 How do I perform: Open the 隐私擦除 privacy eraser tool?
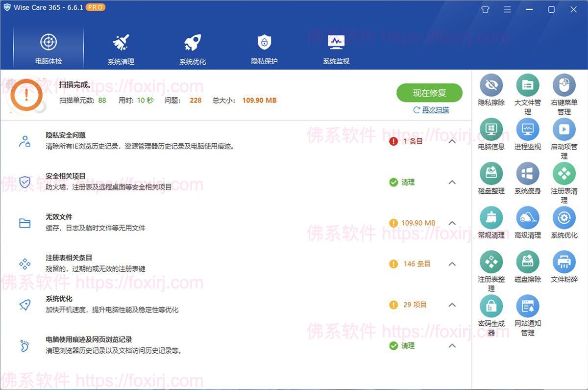[x=490, y=87]
